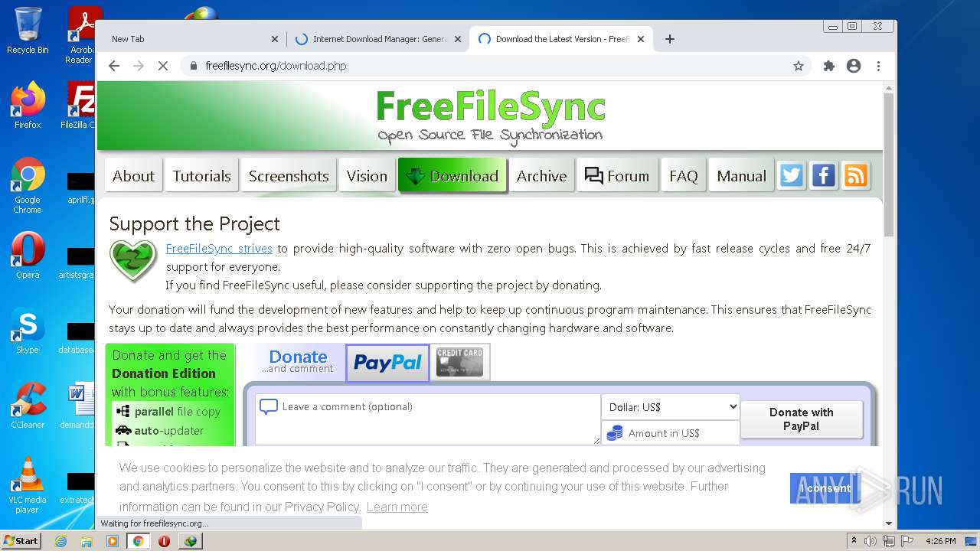Image resolution: width=980 pixels, height=551 pixels.
Task: Select the Credit Card payment tab
Action: [x=460, y=363]
